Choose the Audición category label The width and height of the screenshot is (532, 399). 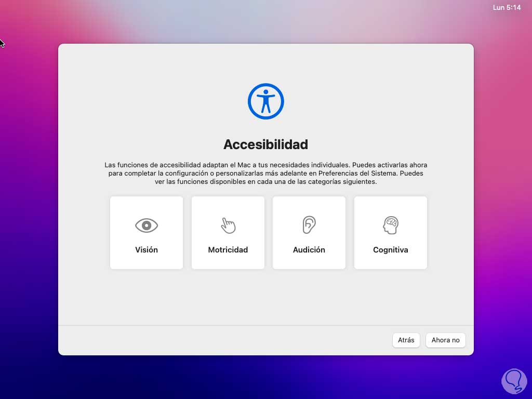tap(309, 250)
